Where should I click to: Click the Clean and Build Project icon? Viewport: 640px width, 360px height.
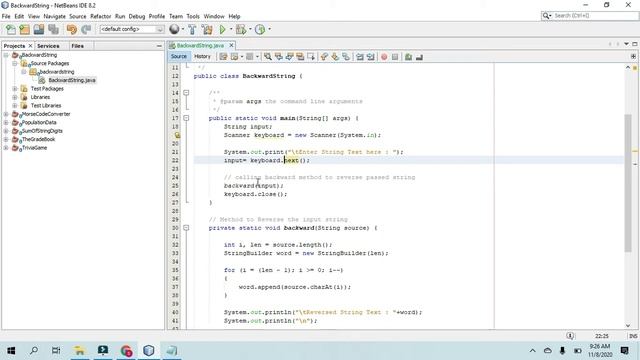tap(207, 29)
